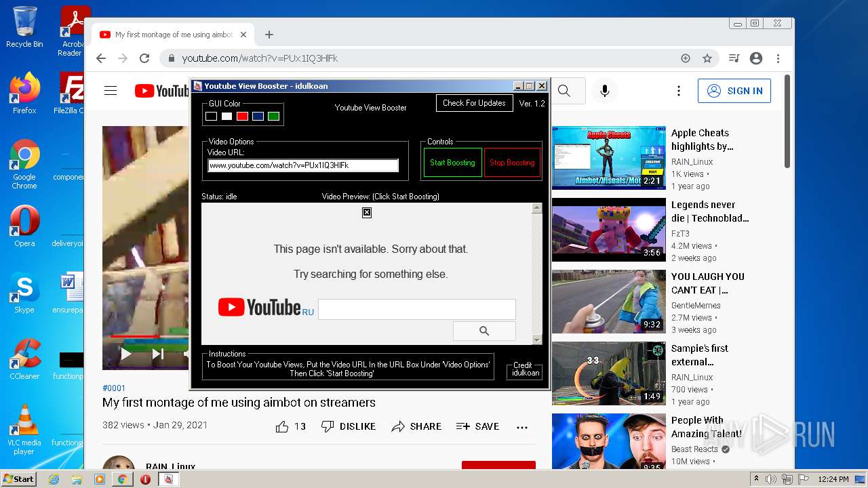The height and width of the screenshot is (488, 868).
Task: Click the YouTube search magnifier button
Action: [564, 91]
